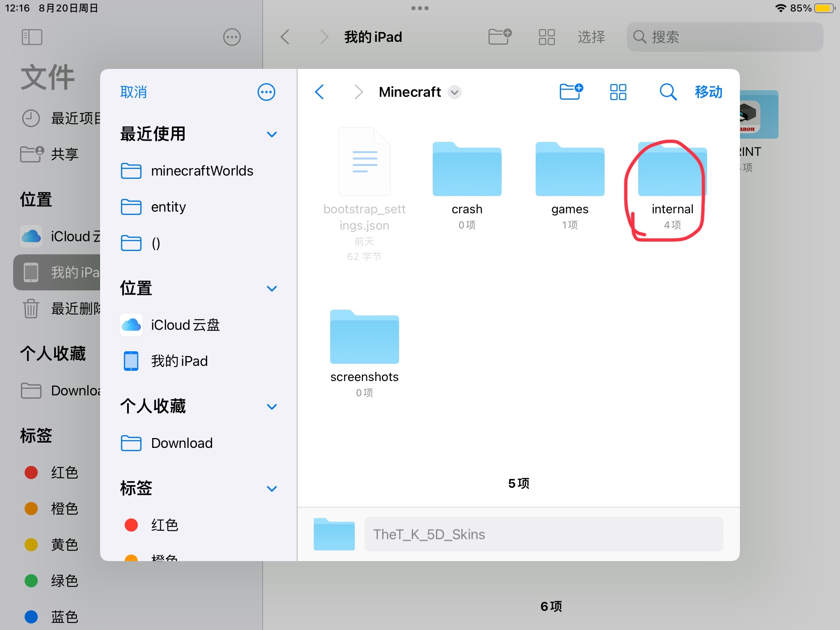Image resolution: width=840 pixels, height=630 pixels.
Task: Choose 我的 iPad location in the dialog
Action: point(199,361)
